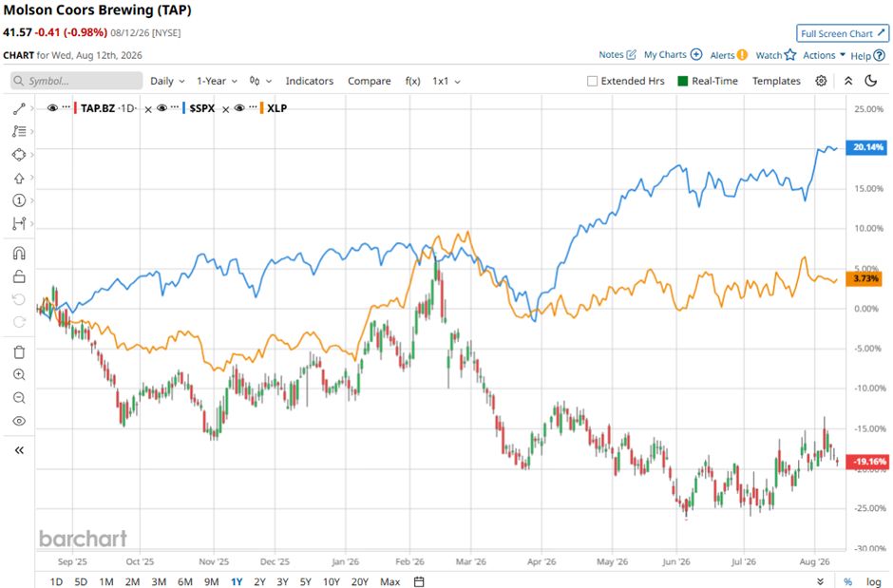Toggle the Real-Time green checkbox
The image size is (893, 588).
(x=683, y=81)
